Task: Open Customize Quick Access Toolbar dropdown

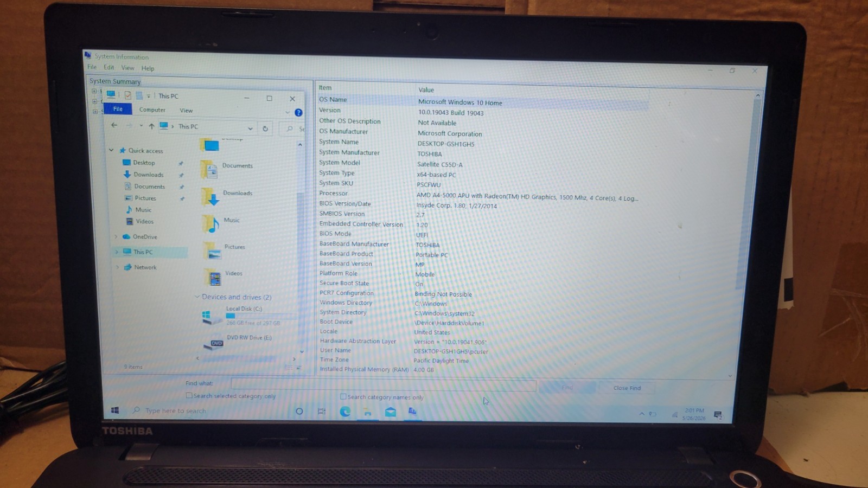Action: click(148, 96)
